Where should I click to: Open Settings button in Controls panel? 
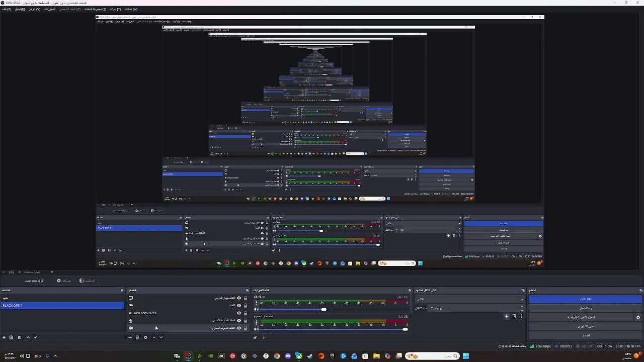coord(586,335)
